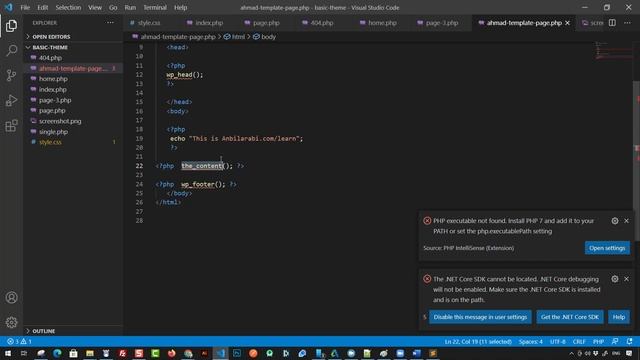Dismiss the .NET Core SDK notification
Screen dimensions: 640x360
[627, 279]
